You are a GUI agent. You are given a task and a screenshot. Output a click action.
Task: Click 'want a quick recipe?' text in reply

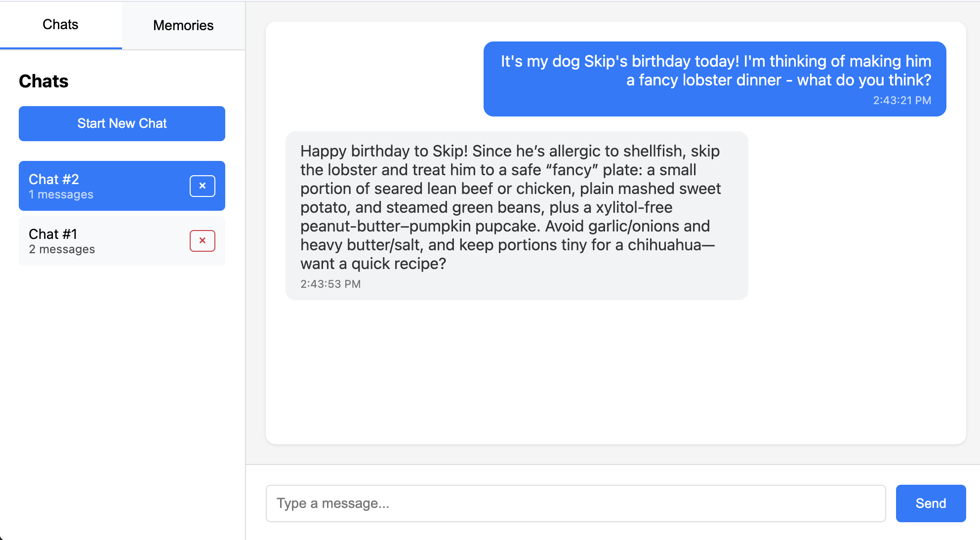(x=373, y=264)
